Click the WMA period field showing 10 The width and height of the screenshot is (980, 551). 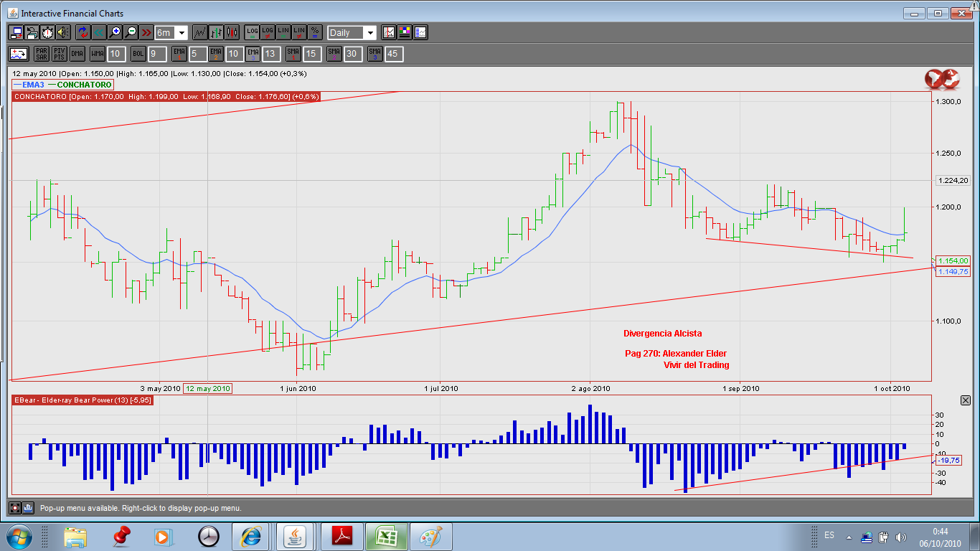(117, 54)
